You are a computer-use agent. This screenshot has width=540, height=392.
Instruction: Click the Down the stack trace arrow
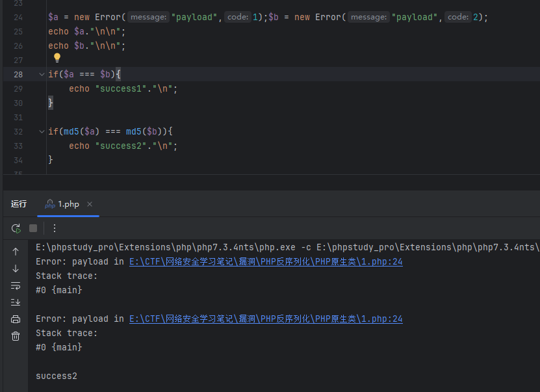(16, 268)
